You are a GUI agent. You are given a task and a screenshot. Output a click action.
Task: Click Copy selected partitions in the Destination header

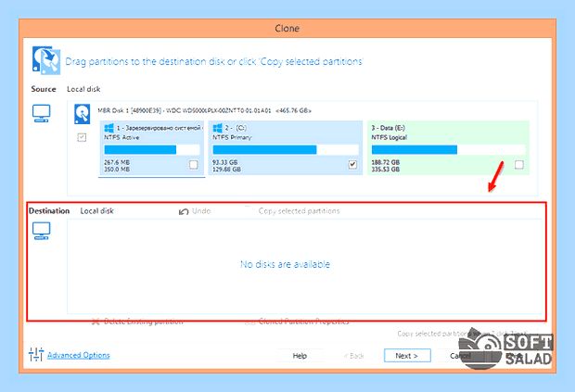[299, 211]
